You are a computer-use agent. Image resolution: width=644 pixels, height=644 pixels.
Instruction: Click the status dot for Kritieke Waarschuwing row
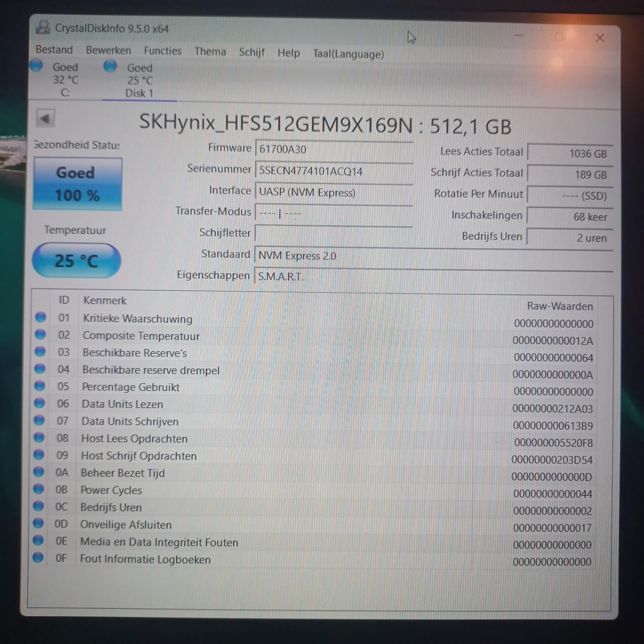(x=41, y=317)
